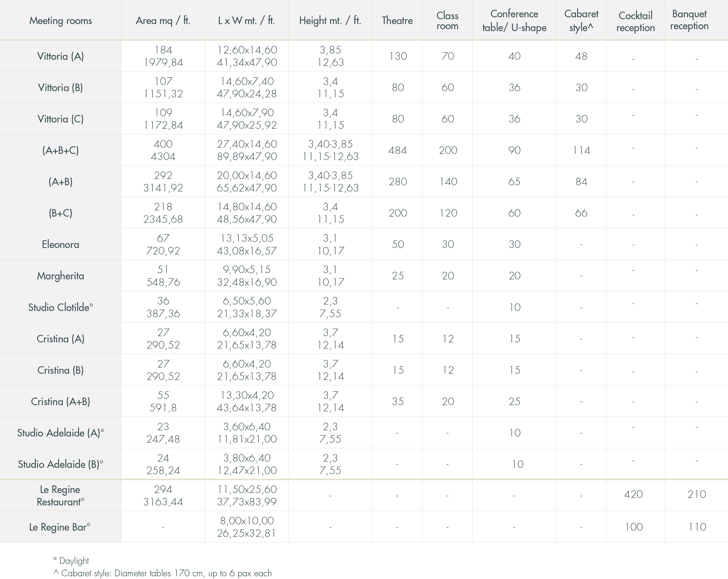This screenshot has width=728, height=579.
Task: Select the Cabaret style footnote
Action: (162, 573)
